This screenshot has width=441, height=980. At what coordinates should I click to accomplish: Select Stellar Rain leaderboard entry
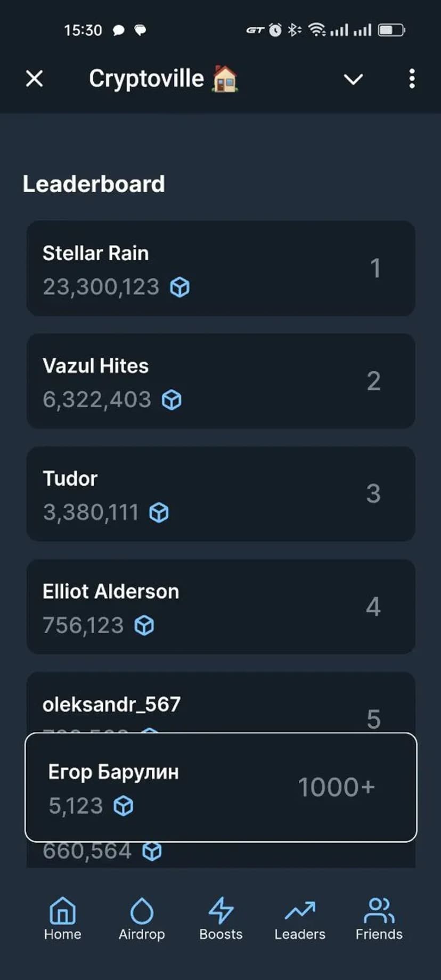coord(220,268)
